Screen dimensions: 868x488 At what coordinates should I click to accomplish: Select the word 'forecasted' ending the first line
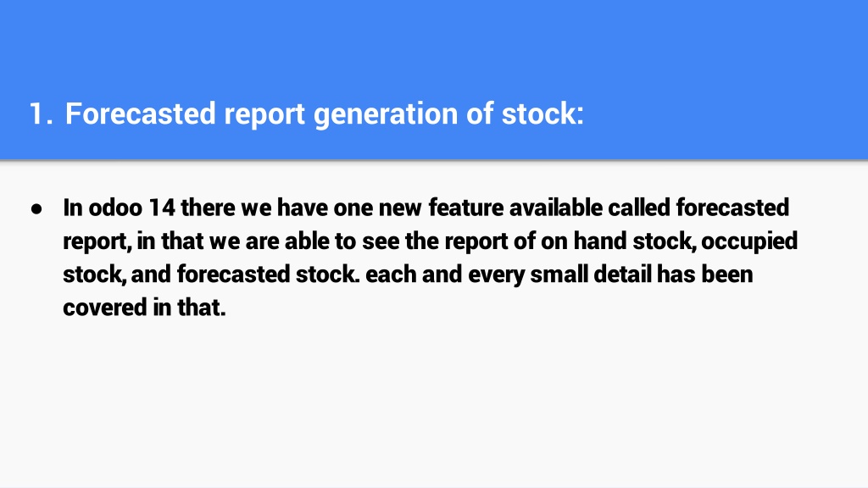tap(732, 208)
